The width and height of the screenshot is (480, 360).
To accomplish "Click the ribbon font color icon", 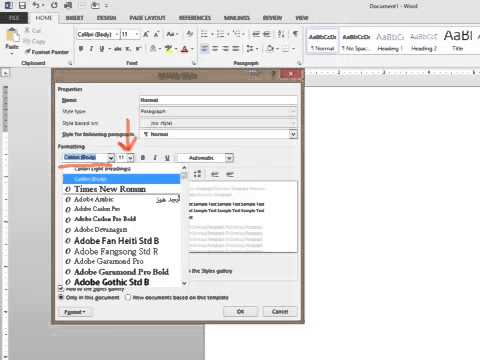I will click(x=184, y=49).
